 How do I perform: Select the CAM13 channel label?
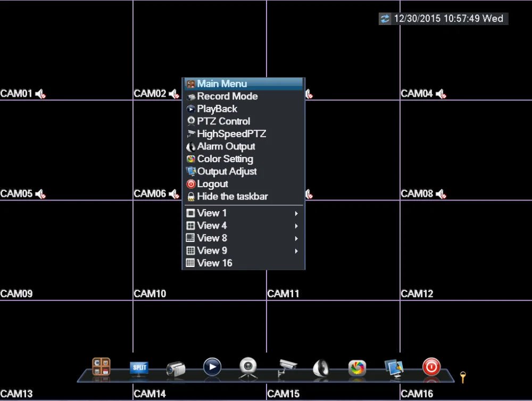click(16, 394)
